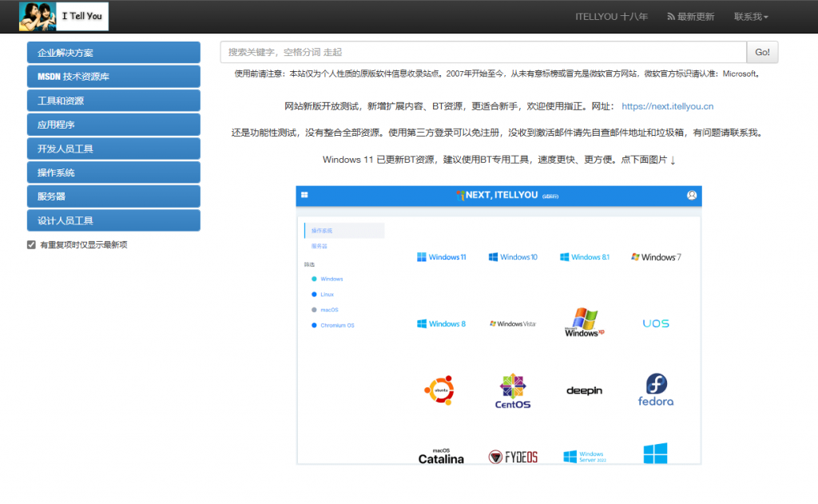Select the deepin icon
This screenshot has height=504, width=818.
tap(583, 390)
